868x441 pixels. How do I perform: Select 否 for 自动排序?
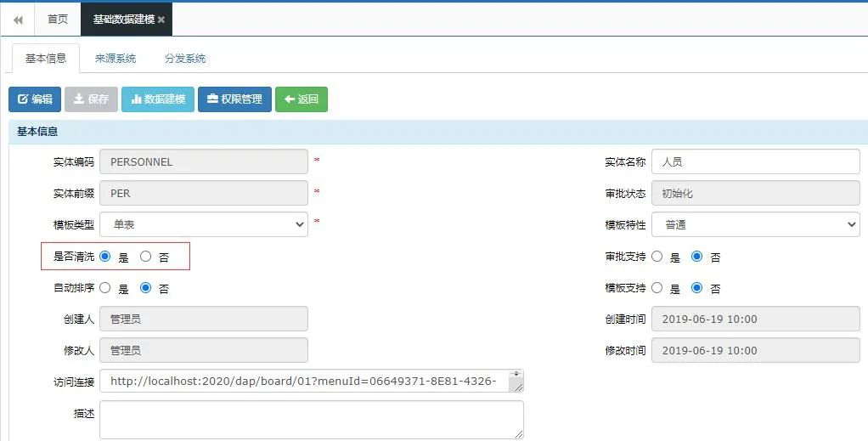coord(145,288)
